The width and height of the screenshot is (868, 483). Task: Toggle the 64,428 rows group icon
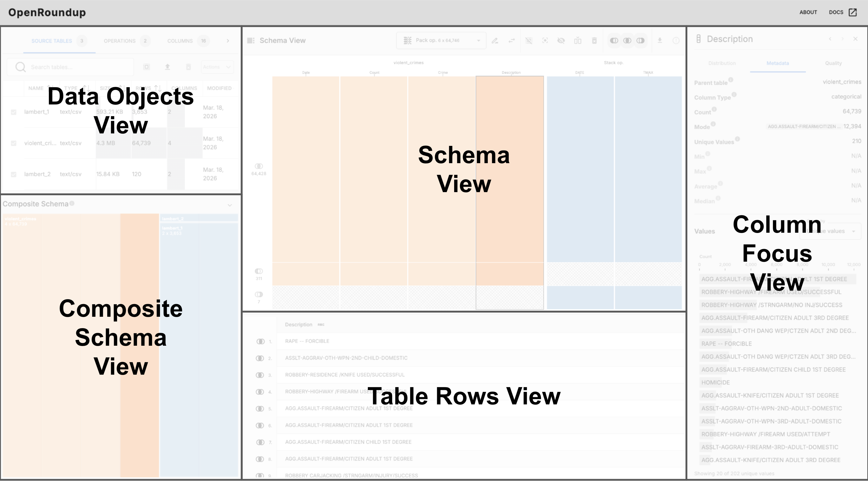(x=259, y=166)
